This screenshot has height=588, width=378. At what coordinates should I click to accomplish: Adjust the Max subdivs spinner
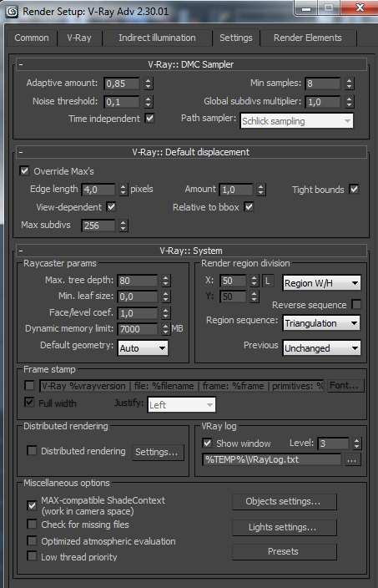123,226
